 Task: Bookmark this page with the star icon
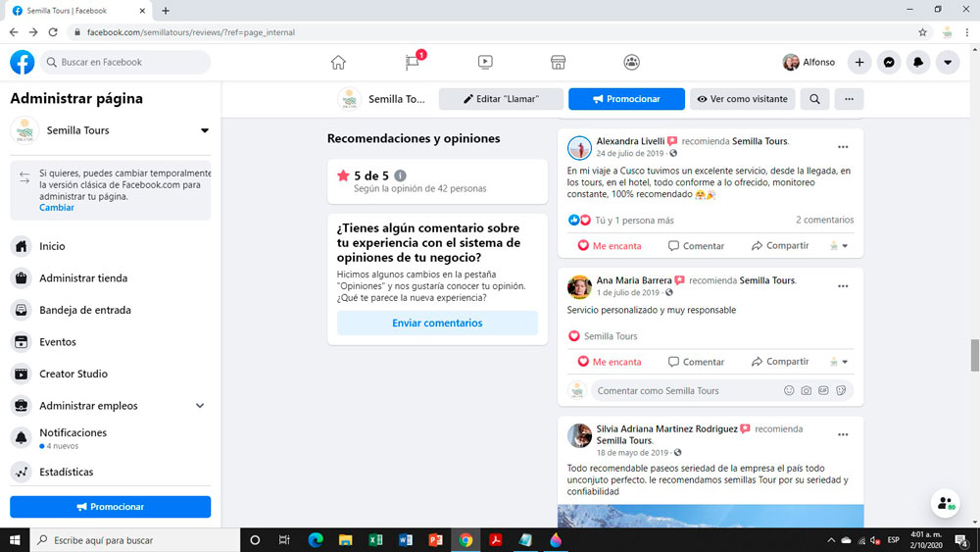click(x=922, y=32)
